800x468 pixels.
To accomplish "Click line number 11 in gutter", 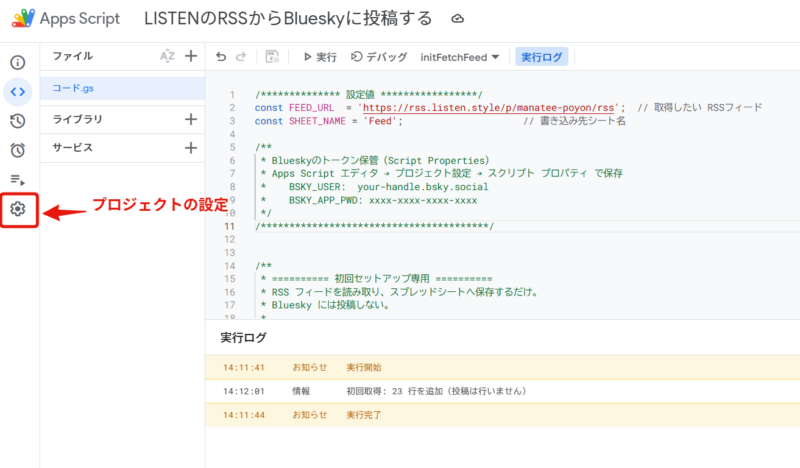I will [x=230, y=226].
